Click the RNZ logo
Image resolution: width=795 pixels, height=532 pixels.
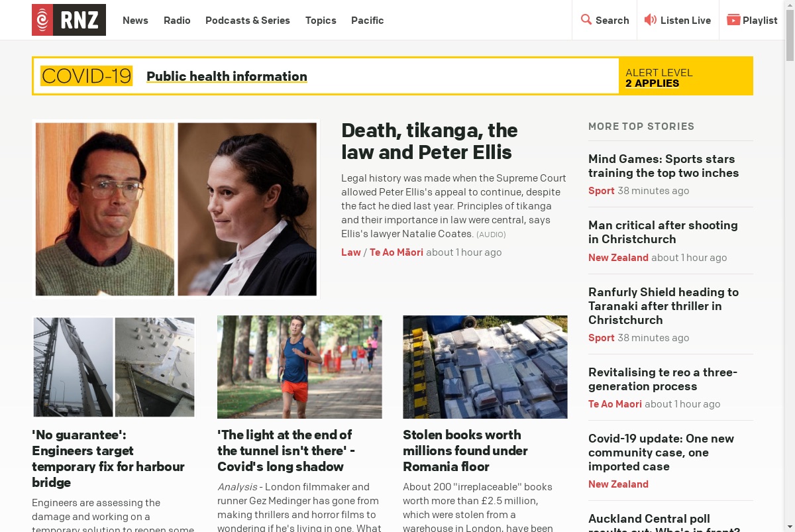click(69, 20)
